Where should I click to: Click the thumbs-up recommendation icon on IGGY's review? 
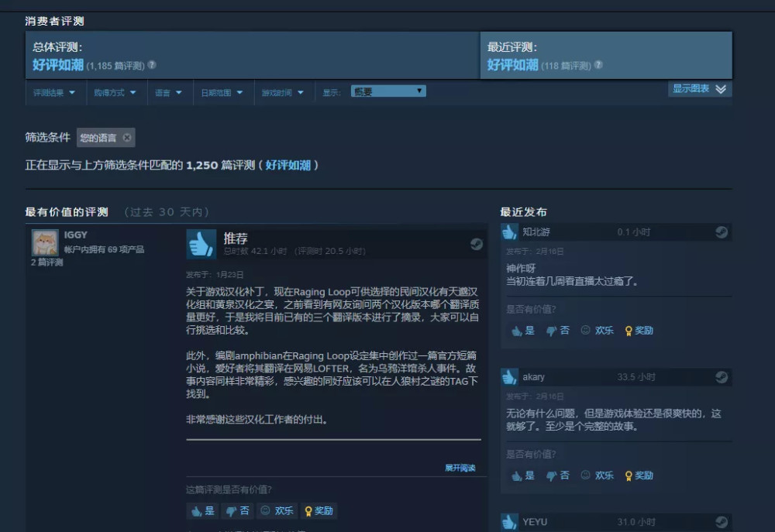tap(201, 243)
